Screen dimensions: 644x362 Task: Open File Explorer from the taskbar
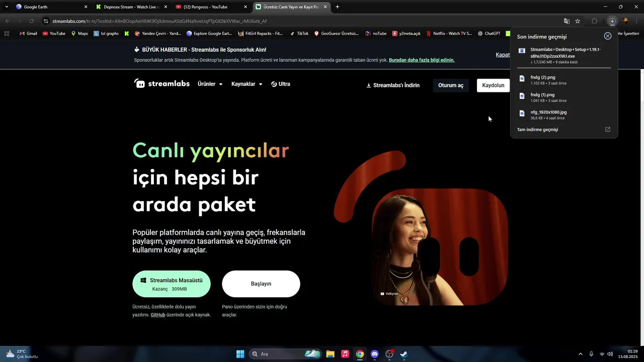coord(330,354)
